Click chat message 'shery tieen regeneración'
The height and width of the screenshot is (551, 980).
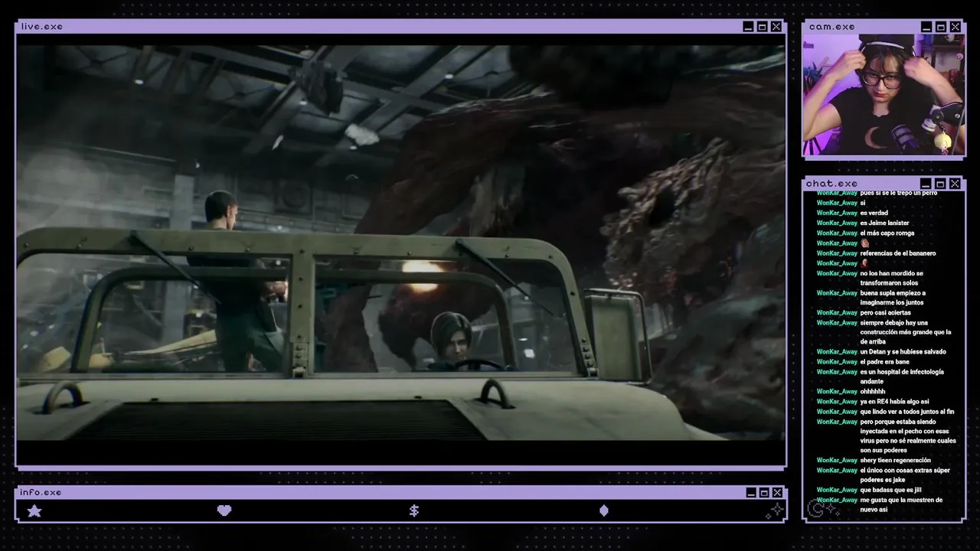pos(896,461)
